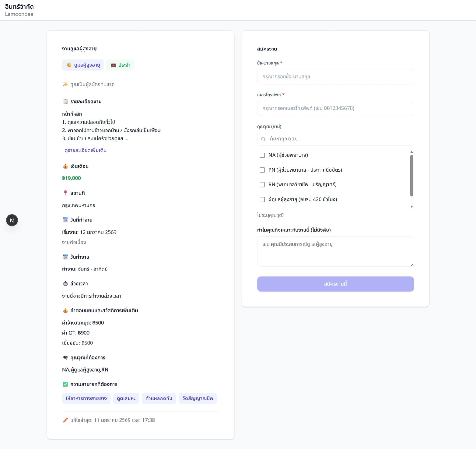The height and width of the screenshot is (449, 476).
Task: Click the red pin icon beside สถานที่
Action: (65, 193)
